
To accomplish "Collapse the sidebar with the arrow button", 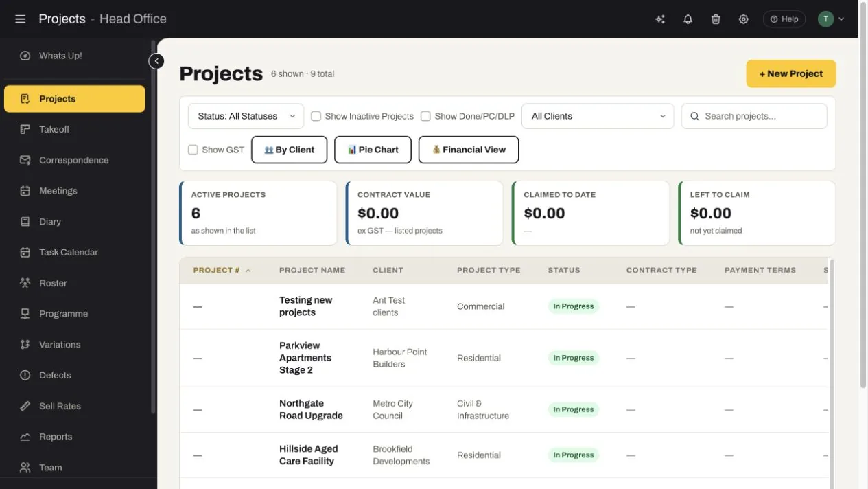I will (x=156, y=61).
